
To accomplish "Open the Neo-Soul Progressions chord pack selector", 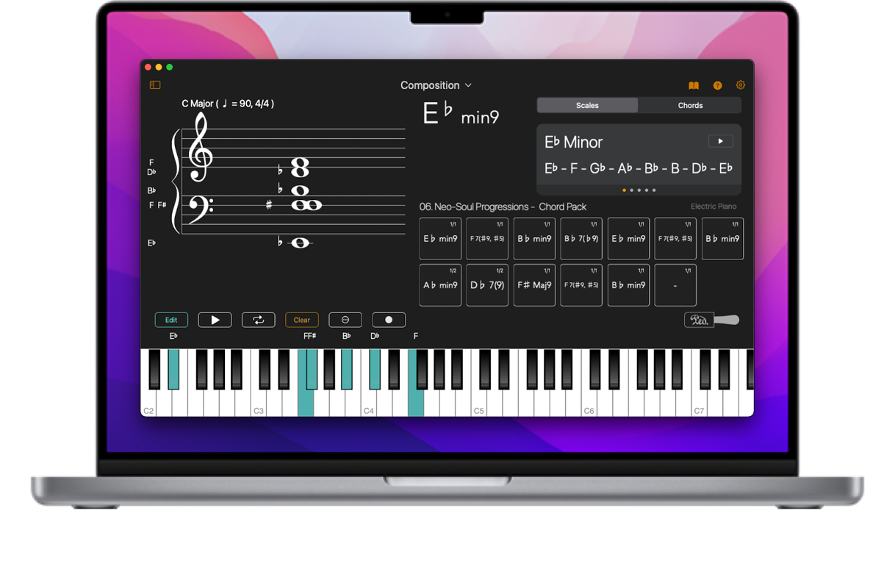I will coord(503,207).
